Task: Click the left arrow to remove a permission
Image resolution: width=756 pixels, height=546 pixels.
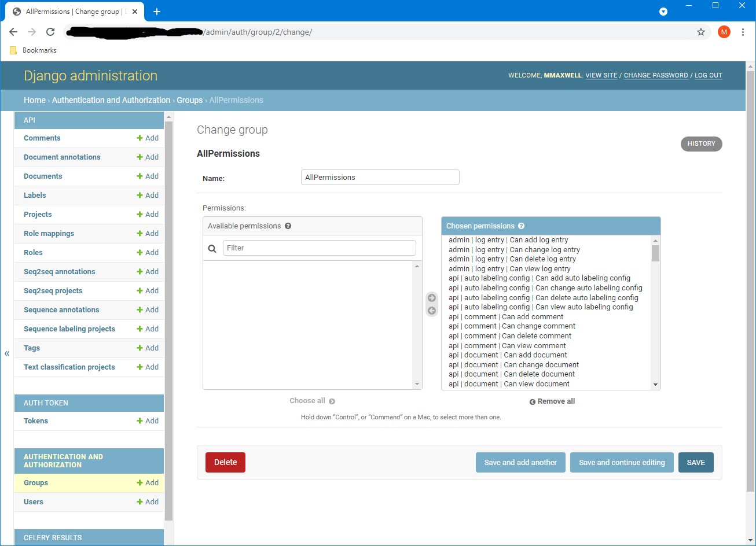Action: pyautogui.click(x=431, y=311)
